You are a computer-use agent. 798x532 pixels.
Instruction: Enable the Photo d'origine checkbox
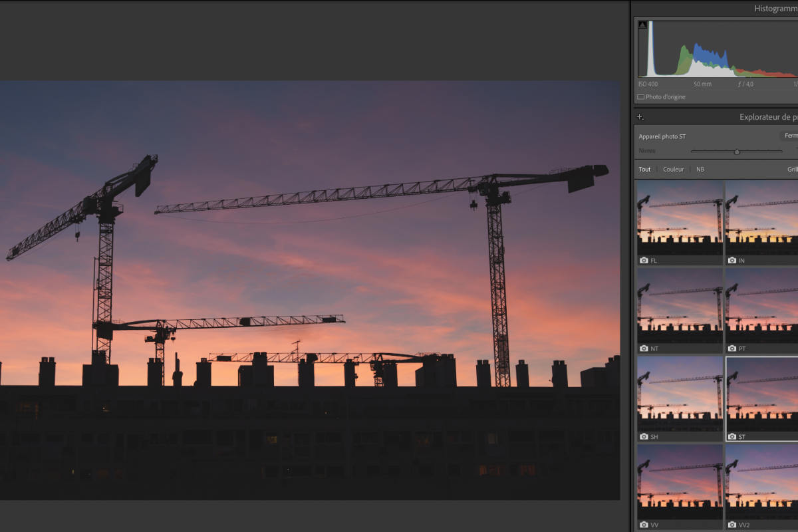640,97
